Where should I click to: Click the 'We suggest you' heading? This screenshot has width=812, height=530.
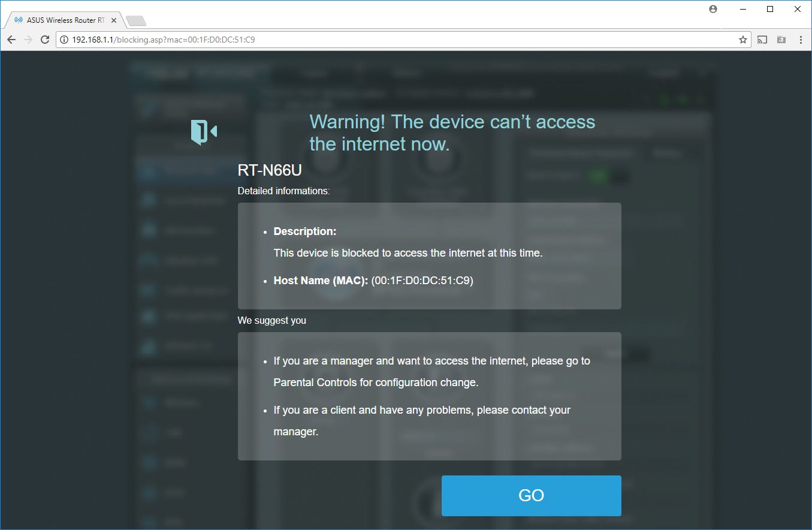click(x=272, y=320)
